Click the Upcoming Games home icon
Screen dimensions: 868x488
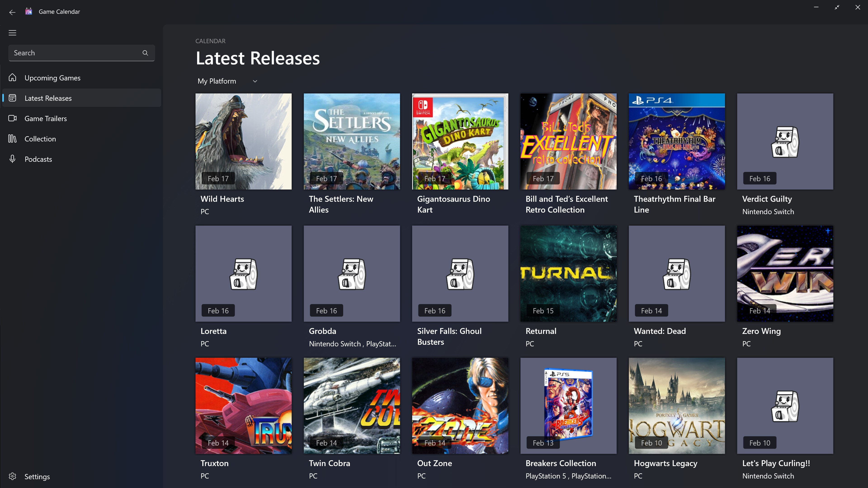(12, 77)
